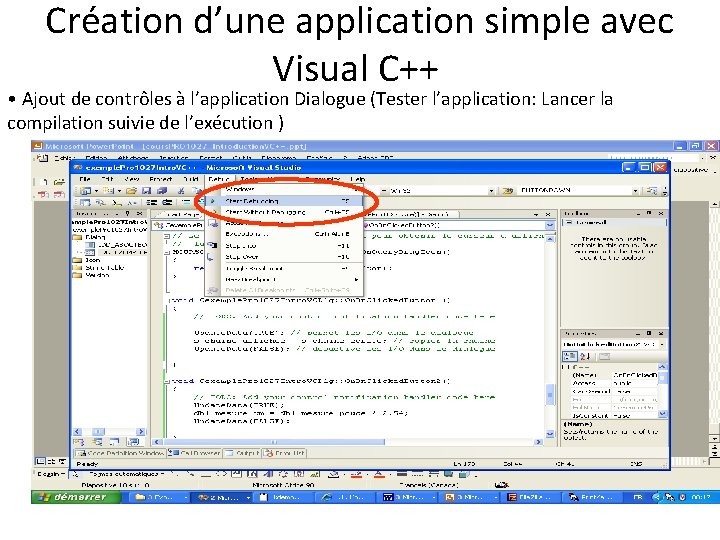Open the New Project icon dropdown arrow
Image resolution: width=720 pixels, height=540 pixels.
point(96,191)
